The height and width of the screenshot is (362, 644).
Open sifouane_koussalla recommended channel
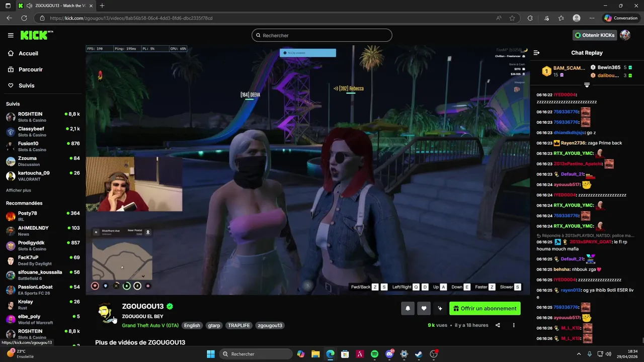pyautogui.click(x=43, y=275)
